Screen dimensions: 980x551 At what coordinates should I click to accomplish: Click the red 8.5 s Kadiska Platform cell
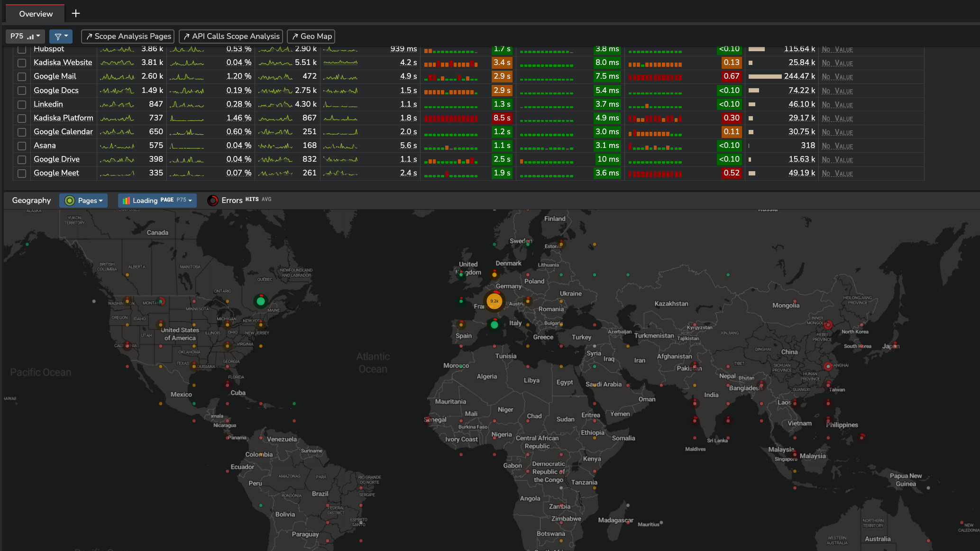(502, 118)
